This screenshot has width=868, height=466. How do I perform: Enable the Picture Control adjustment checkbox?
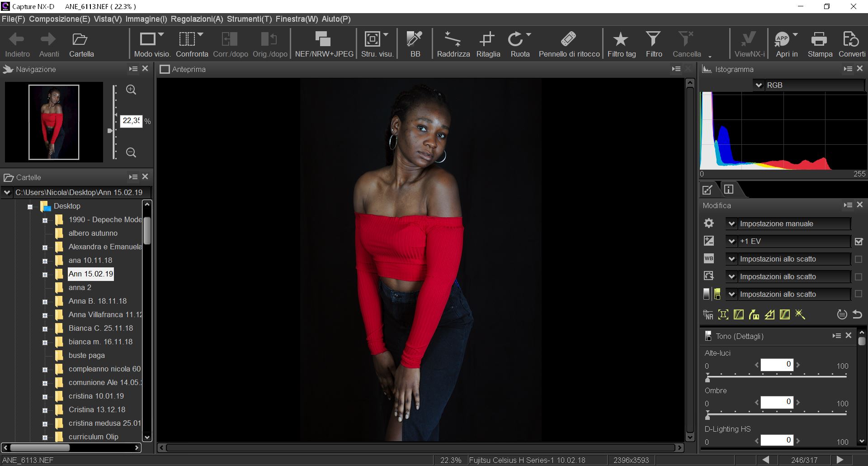pyautogui.click(x=859, y=276)
